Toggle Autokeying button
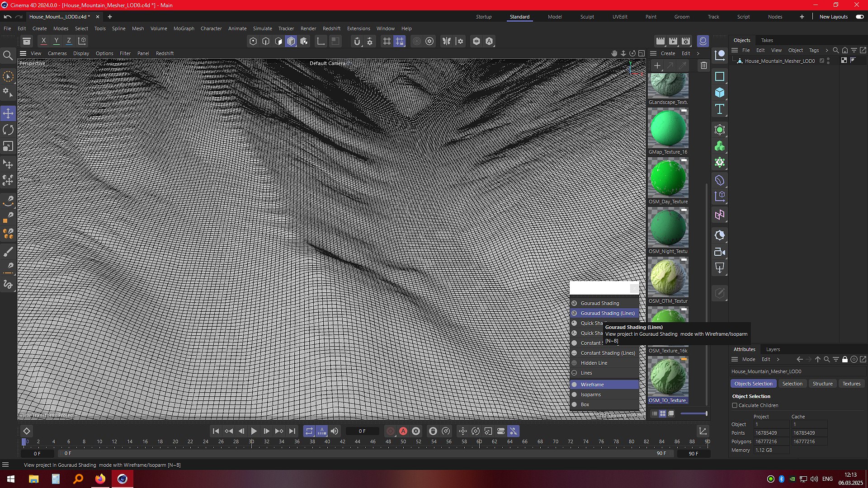This screenshot has height=488, width=868. [403, 431]
